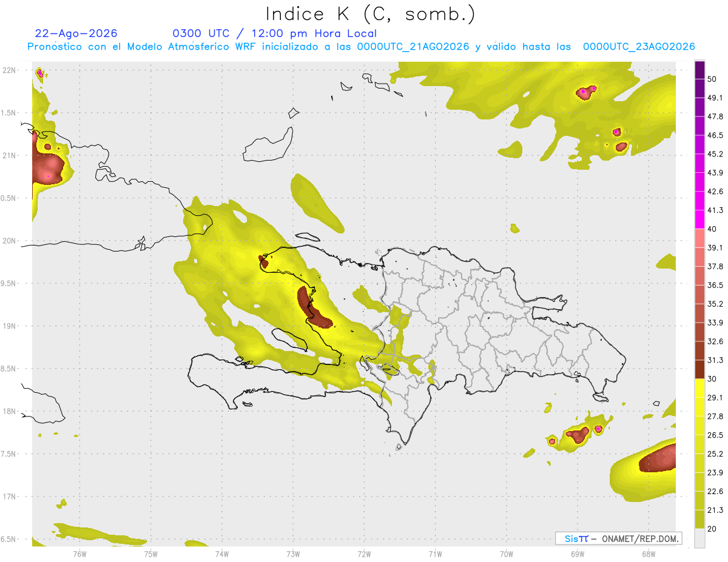The height and width of the screenshot is (562, 728).
Task: Click the "75W" longitude label
Action: click(150, 554)
